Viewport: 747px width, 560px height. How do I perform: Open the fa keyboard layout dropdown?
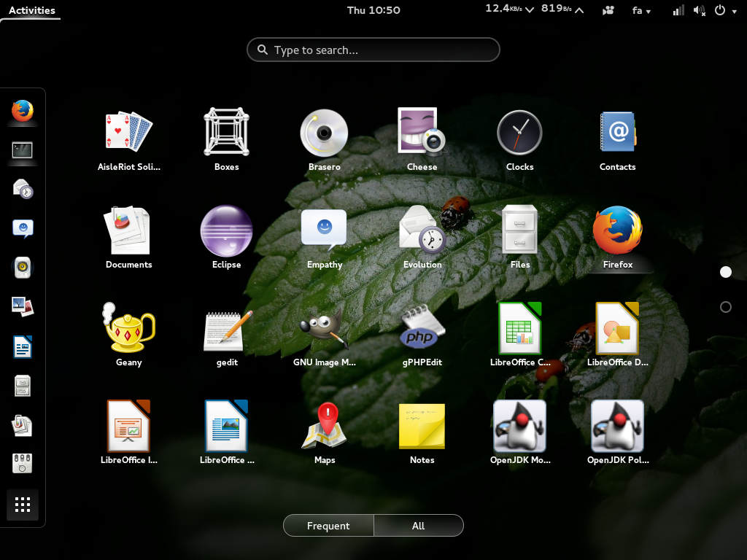click(641, 10)
